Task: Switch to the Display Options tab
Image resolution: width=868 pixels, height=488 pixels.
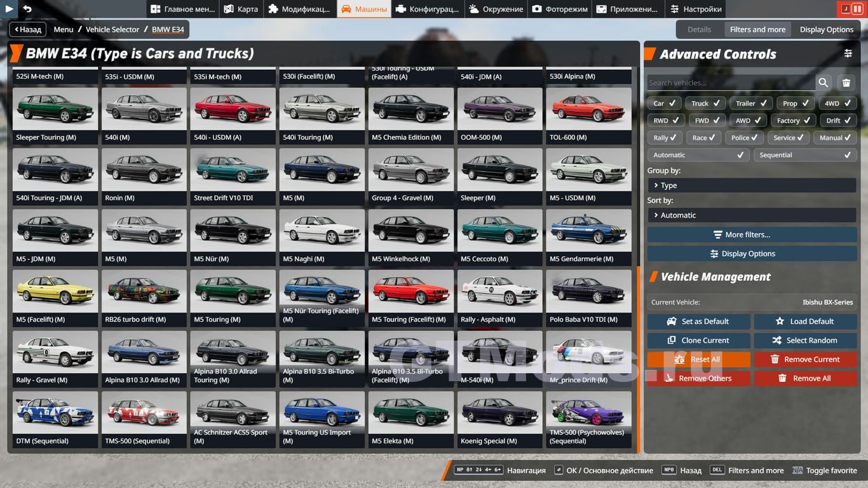Action: [826, 29]
